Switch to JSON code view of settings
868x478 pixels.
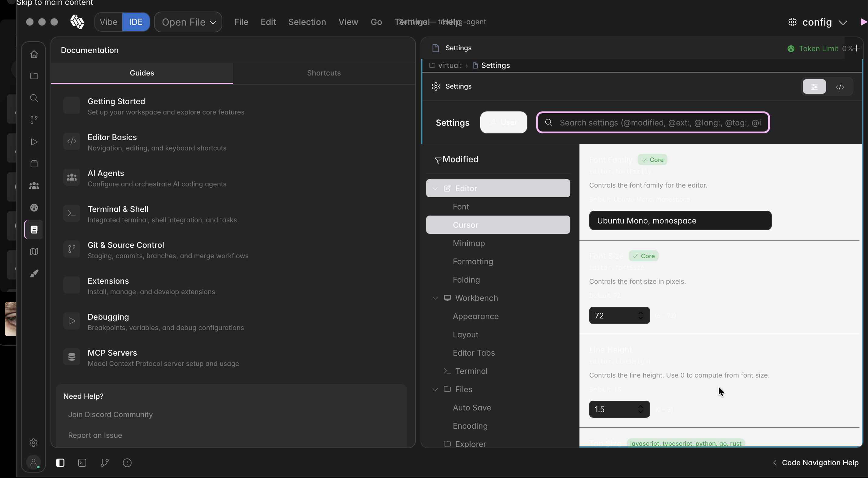pos(840,87)
